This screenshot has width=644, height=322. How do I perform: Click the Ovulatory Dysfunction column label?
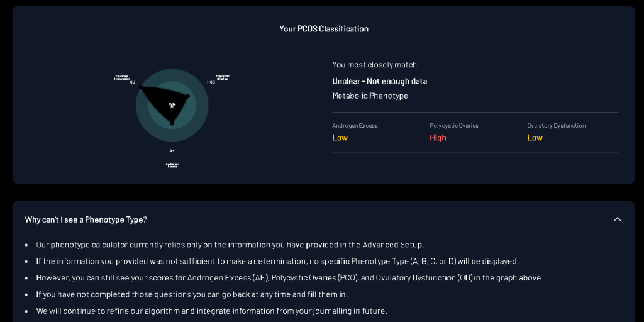tap(556, 126)
